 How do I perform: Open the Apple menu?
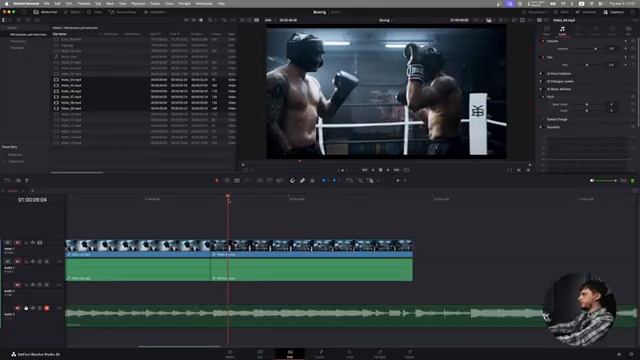point(6,3)
